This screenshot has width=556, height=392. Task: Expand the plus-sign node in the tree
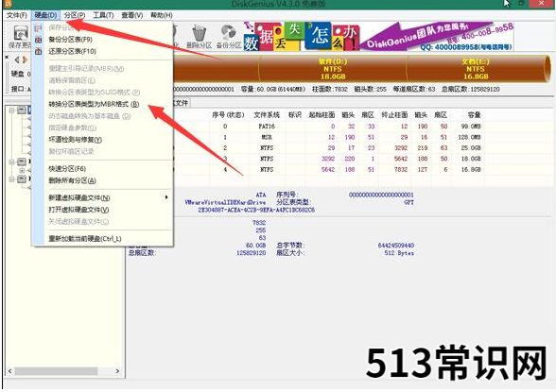(22, 171)
